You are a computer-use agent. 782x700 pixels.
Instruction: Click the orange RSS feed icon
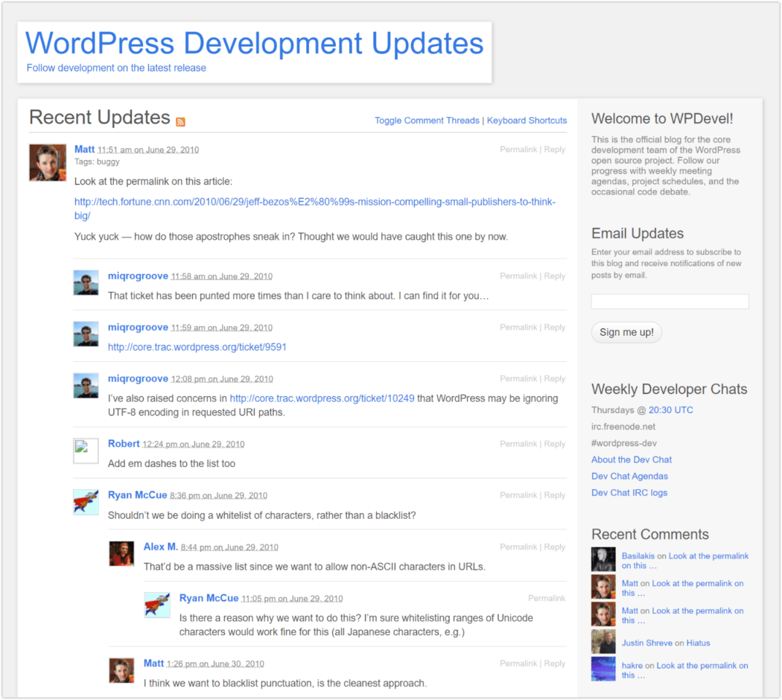tap(180, 121)
